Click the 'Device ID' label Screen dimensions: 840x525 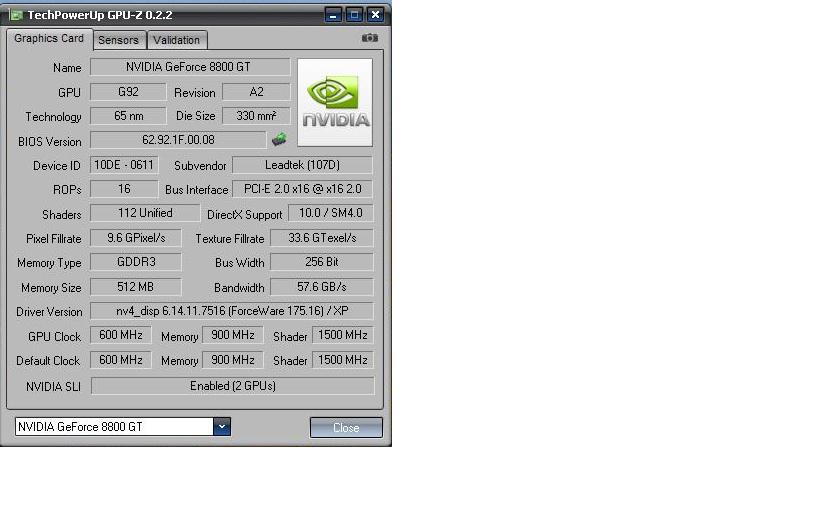(57, 166)
